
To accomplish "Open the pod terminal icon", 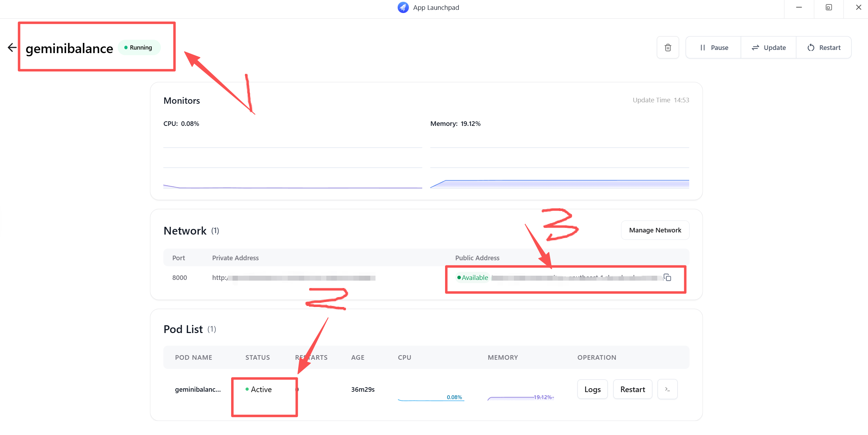I will (667, 389).
